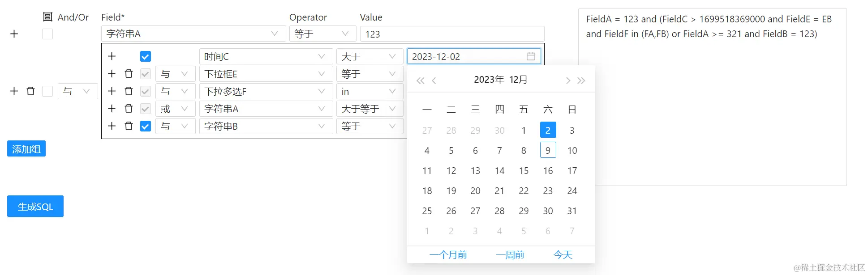Click the 生成SQL button
The width and height of the screenshot is (868, 275).
(35, 206)
